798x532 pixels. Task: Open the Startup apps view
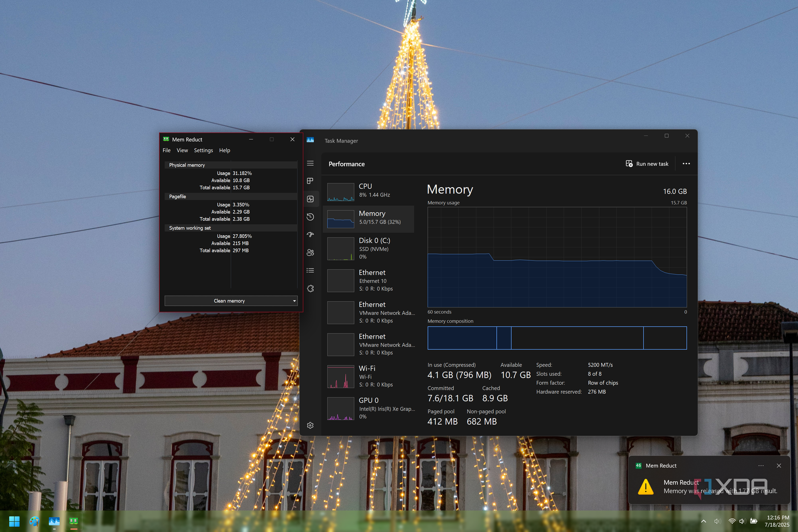coord(310,235)
